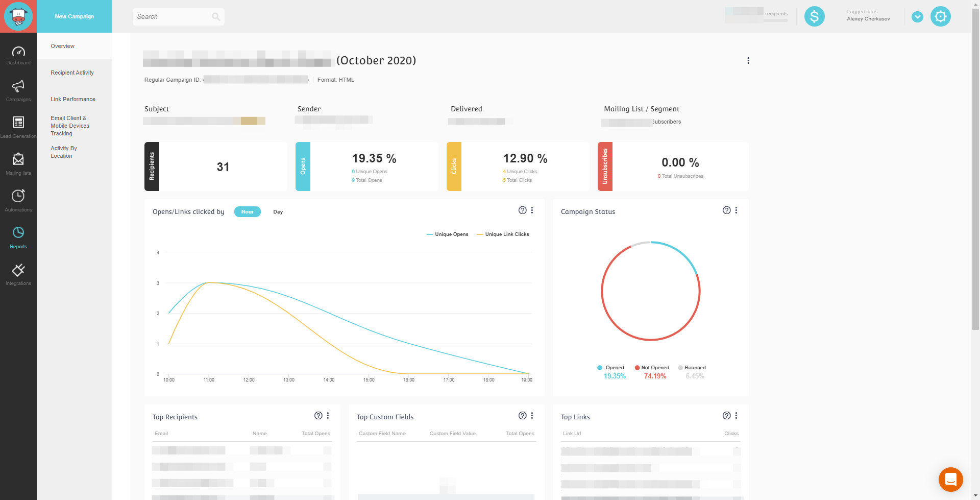
Task: Click the search magnifier icon
Action: tap(216, 17)
